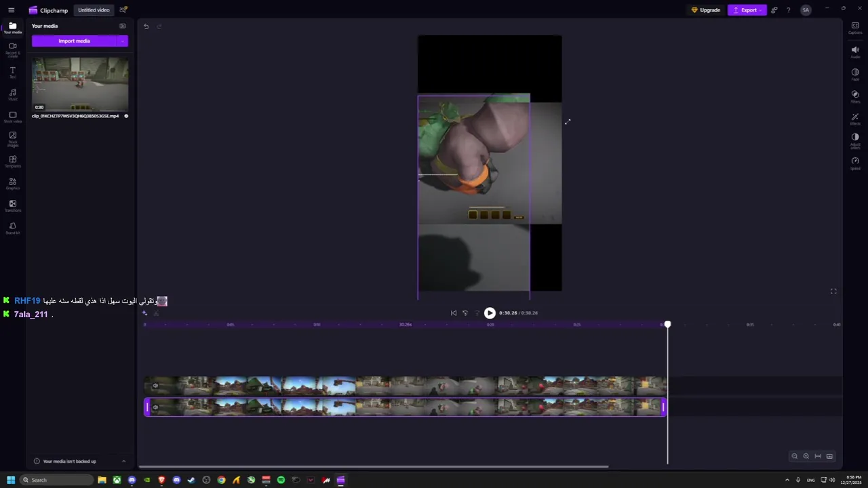Image resolution: width=868 pixels, height=488 pixels.
Task: Open the Your media tab
Action: point(12,28)
